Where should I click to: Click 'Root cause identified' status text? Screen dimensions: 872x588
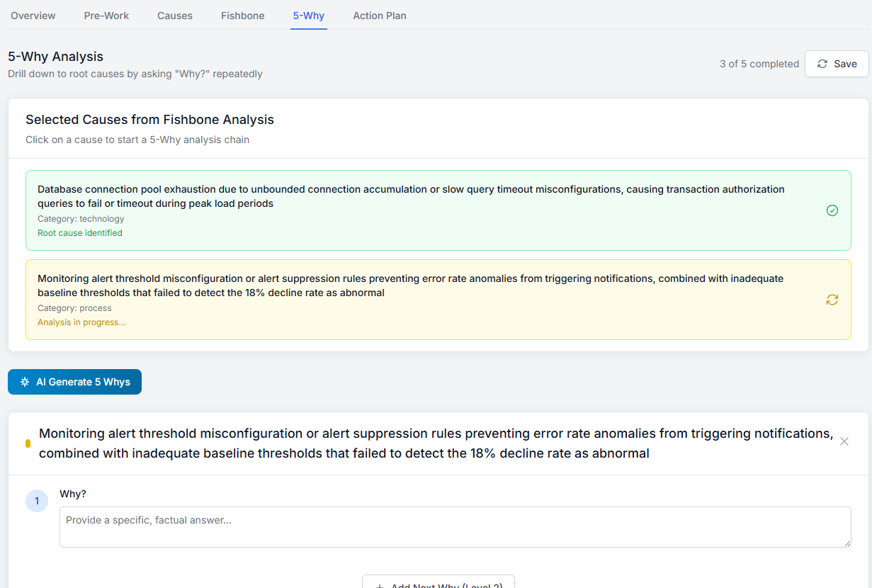pyautogui.click(x=80, y=233)
